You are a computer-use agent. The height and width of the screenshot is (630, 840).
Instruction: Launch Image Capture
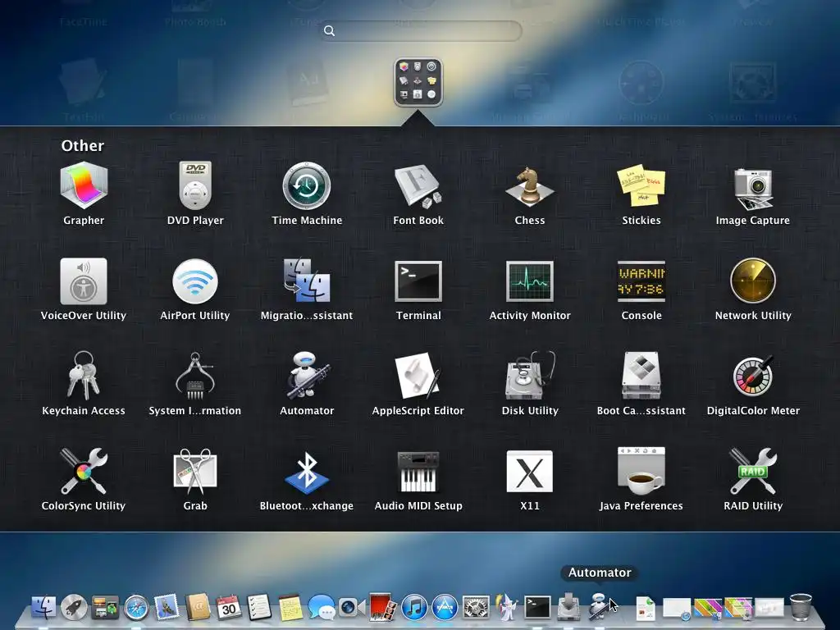(753, 188)
